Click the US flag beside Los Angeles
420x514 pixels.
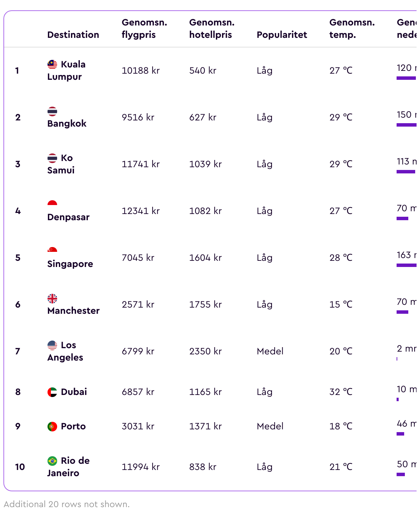(x=52, y=345)
